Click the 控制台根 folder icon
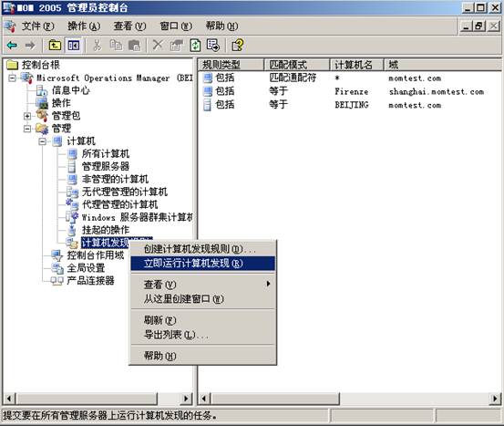The width and height of the screenshot is (504, 426). [12, 65]
